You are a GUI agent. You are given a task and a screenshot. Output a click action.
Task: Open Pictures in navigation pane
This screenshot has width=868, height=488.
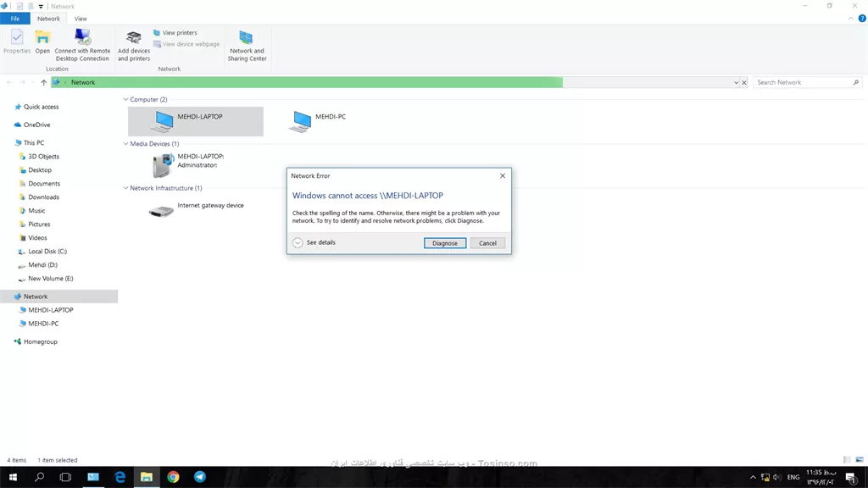click(x=34, y=225)
